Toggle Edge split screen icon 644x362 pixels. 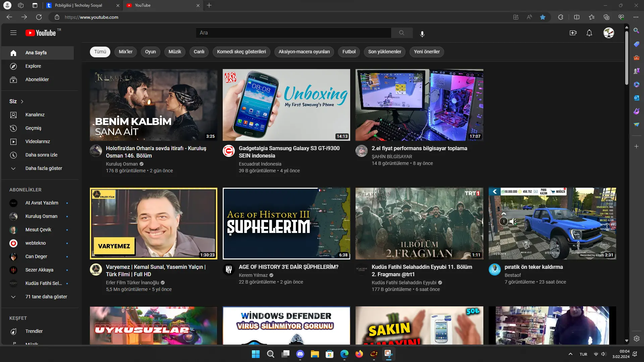point(577,17)
